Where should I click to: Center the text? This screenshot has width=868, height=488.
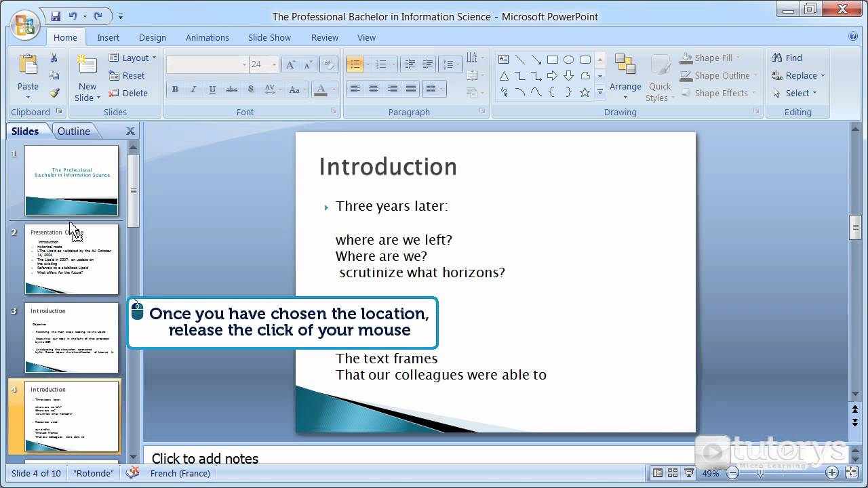(x=373, y=89)
